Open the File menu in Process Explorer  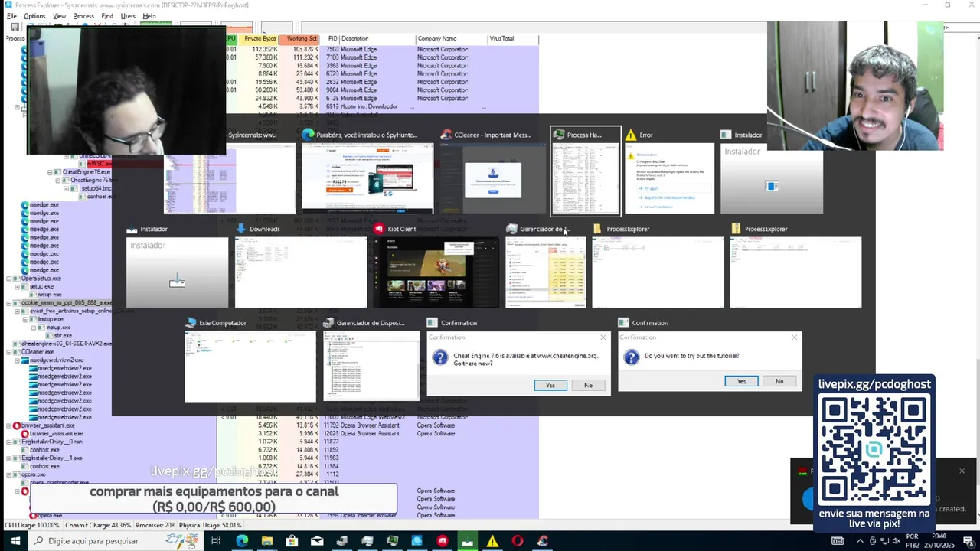tap(11, 15)
